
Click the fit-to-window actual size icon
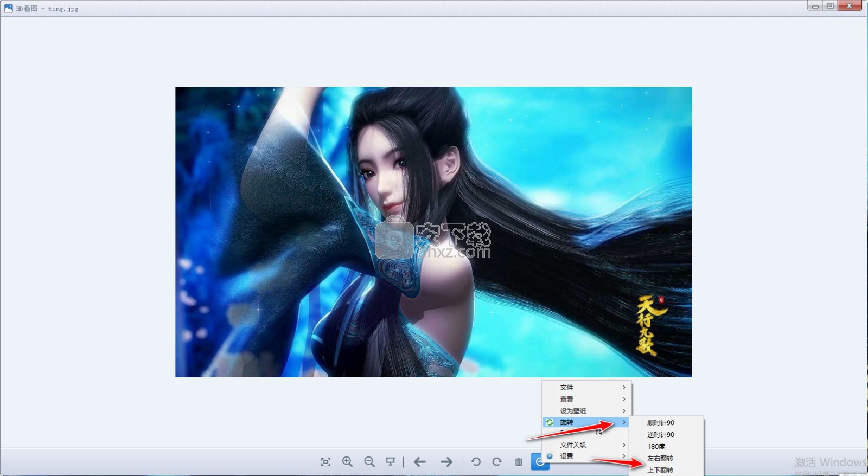325,462
